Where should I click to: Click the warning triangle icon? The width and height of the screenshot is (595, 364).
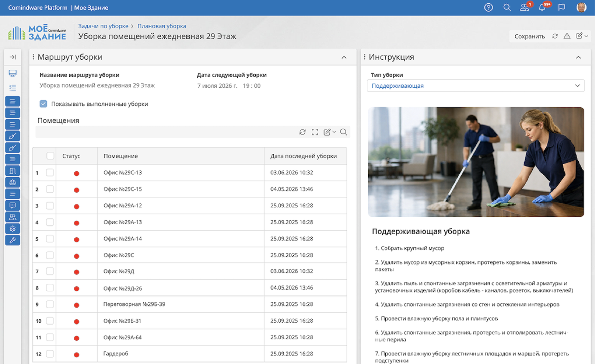567,36
